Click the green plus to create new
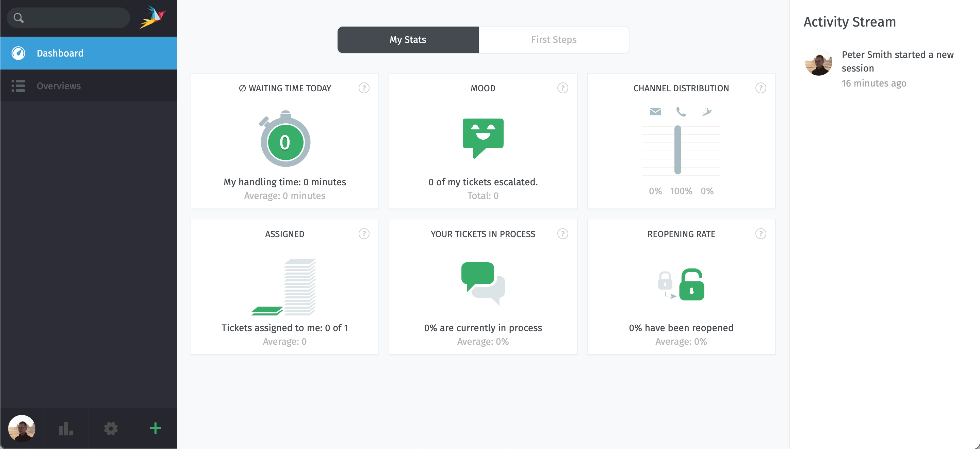 click(x=155, y=429)
